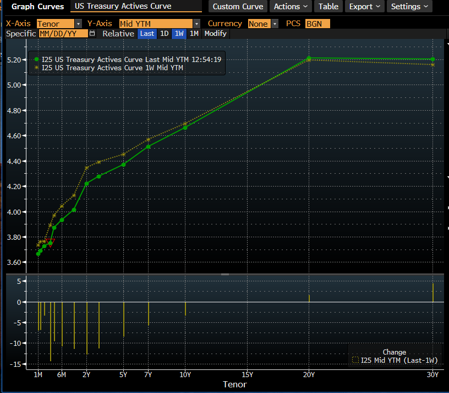Viewport: 449px width, 393px height.
Task: Click the X-Axis Tenor value field
Action: pyautogui.click(x=55, y=24)
